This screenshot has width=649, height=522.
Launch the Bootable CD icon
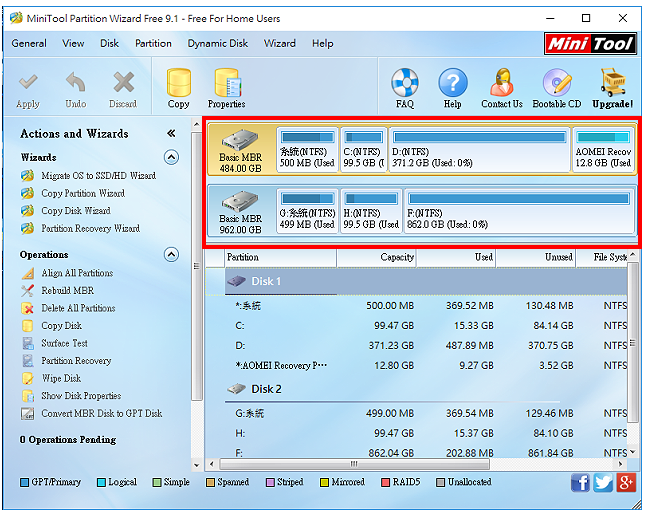557,82
